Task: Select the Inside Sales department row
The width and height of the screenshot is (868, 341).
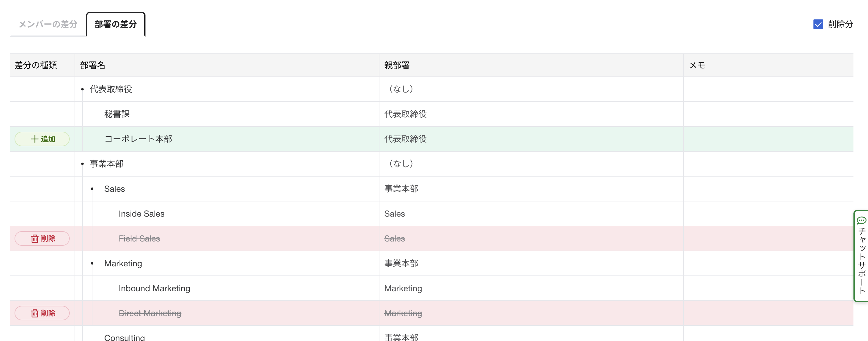Action: tap(142, 214)
